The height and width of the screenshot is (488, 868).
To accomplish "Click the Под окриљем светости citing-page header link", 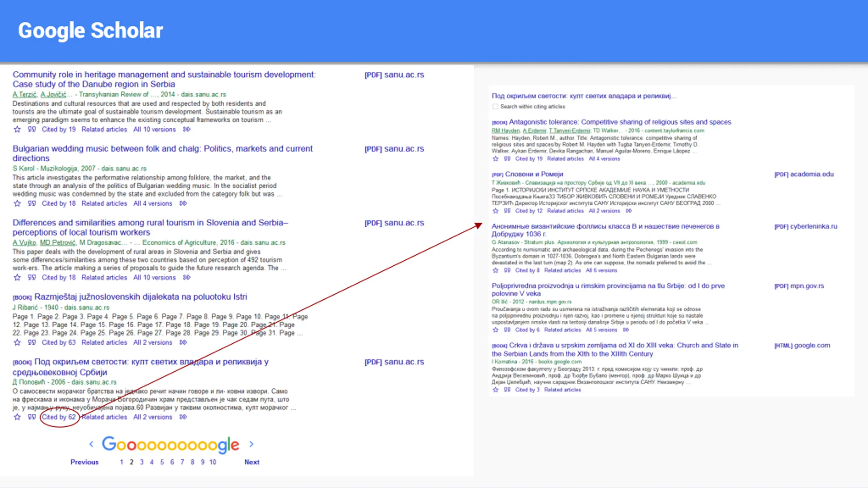I will (584, 96).
